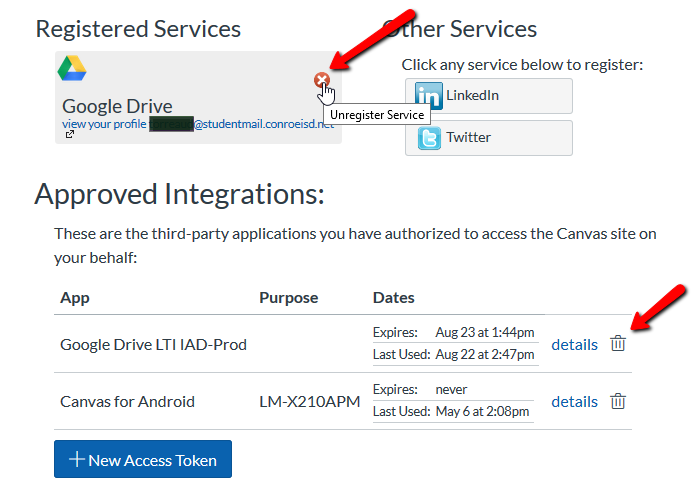Create a New Access Token
Viewport: 691px width, 493px height.
(x=143, y=460)
